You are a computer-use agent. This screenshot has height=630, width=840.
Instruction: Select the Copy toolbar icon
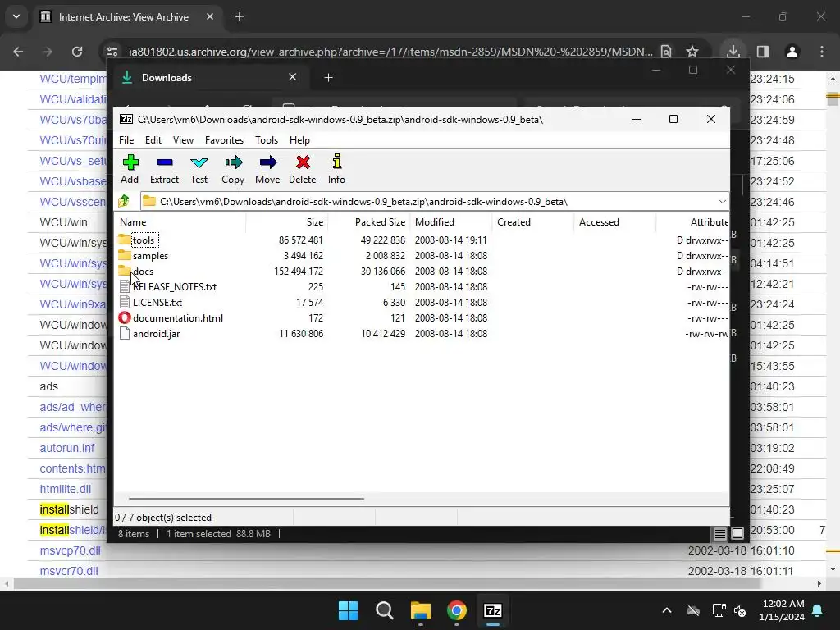point(233,169)
